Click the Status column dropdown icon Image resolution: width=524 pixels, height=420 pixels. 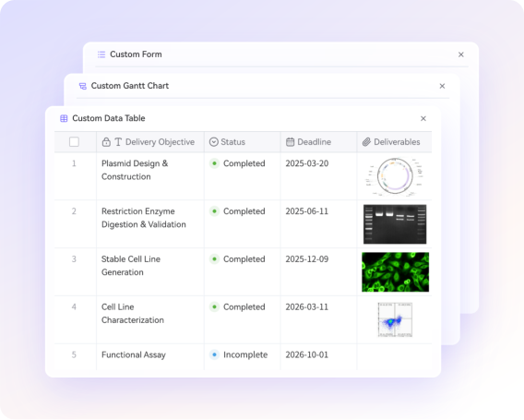pos(214,142)
